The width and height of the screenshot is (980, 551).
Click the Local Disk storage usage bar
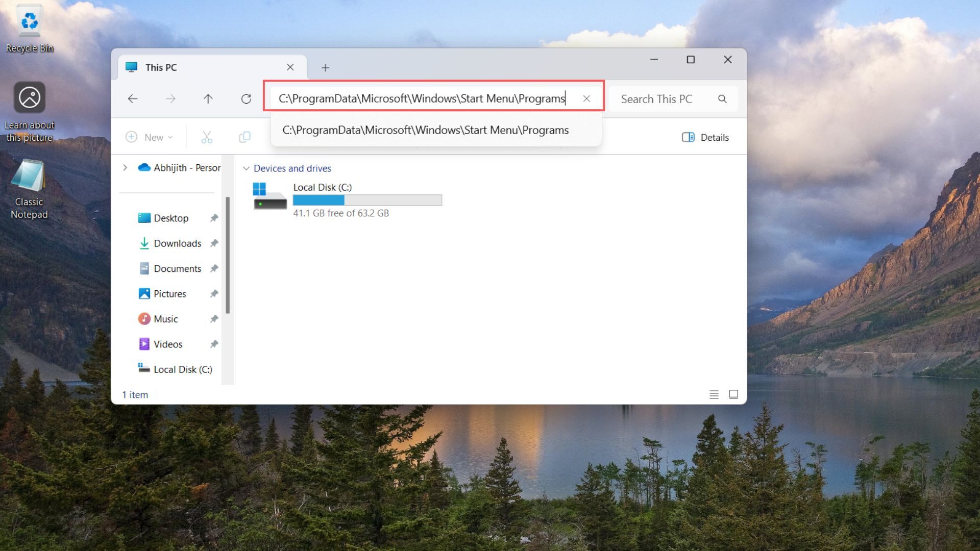coord(367,200)
